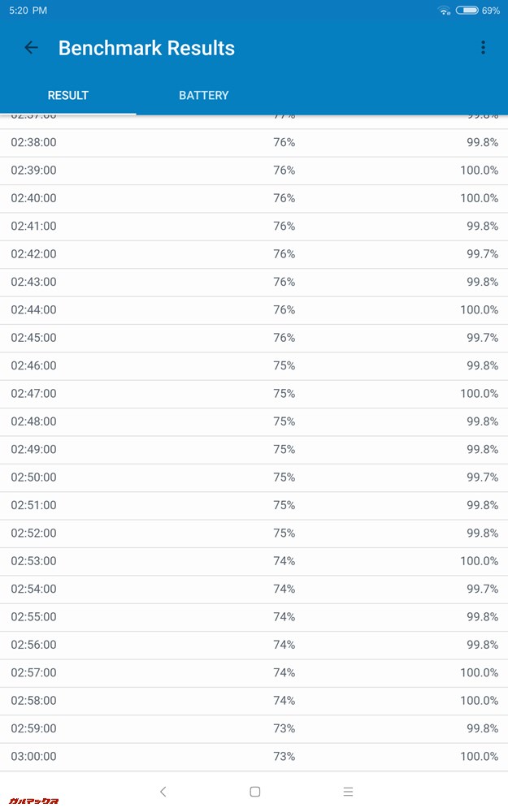Image resolution: width=508 pixels, height=812 pixels.
Task: Tap the 02:40:00 timestamp entry
Action: (x=34, y=198)
